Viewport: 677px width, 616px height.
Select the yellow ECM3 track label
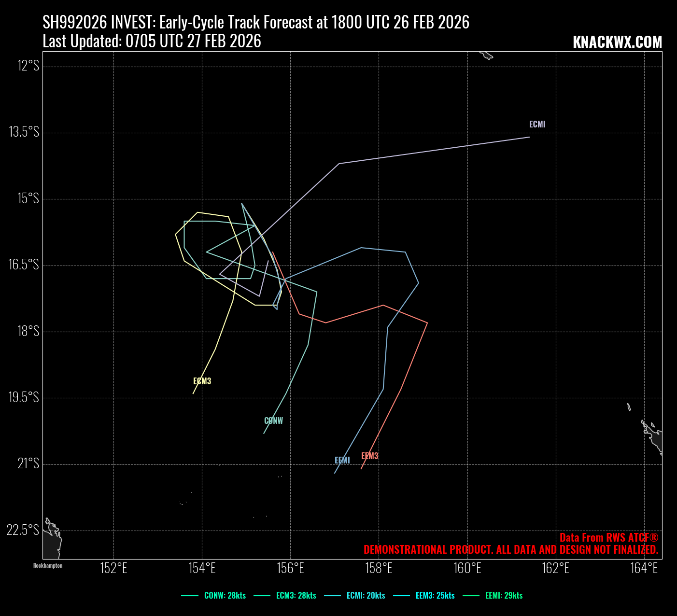click(202, 381)
